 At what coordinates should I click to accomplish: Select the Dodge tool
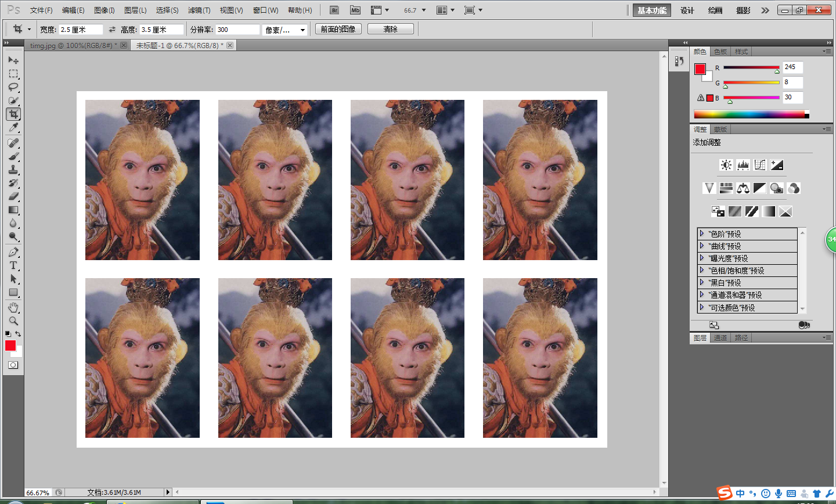13,236
